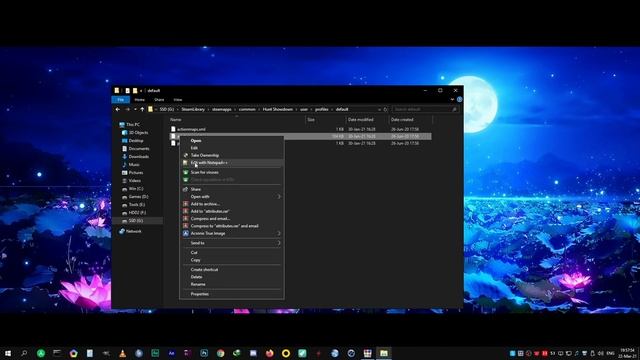The width and height of the screenshot is (640, 360).
Task: Click the Acronis True Image icon
Action: [x=186, y=233]
